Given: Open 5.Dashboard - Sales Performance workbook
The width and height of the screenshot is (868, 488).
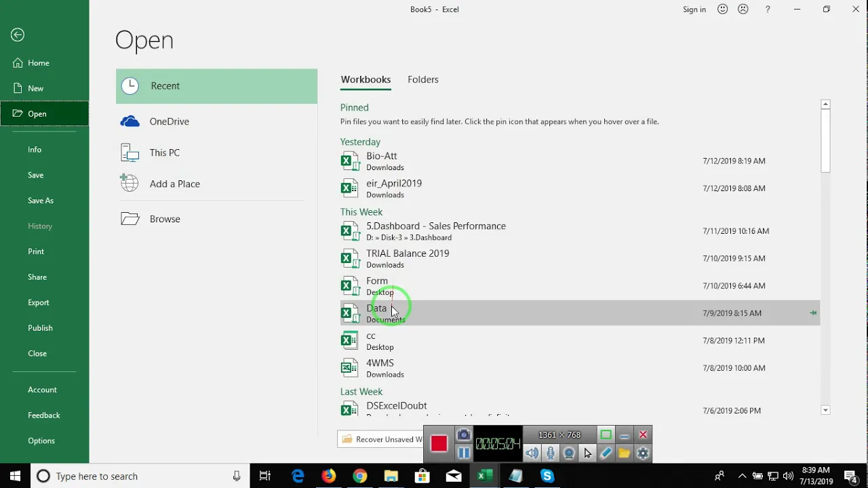Looking at the screenshot, I should point(580,231).
